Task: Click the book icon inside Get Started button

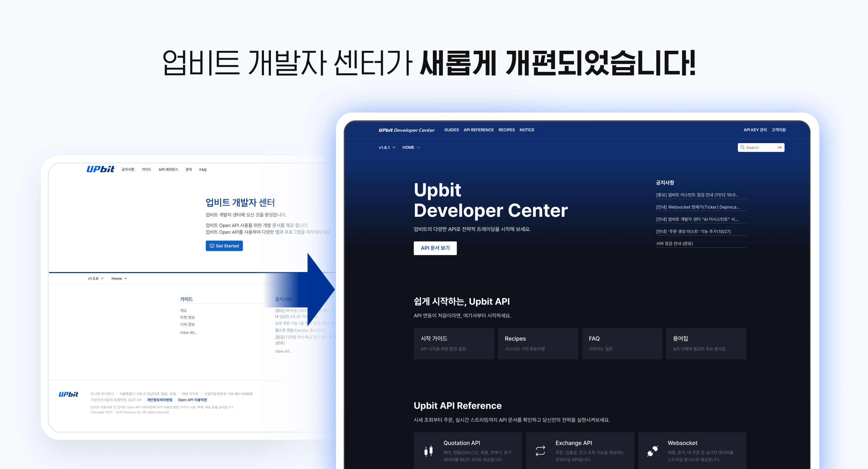Action: tap(212, 246)
